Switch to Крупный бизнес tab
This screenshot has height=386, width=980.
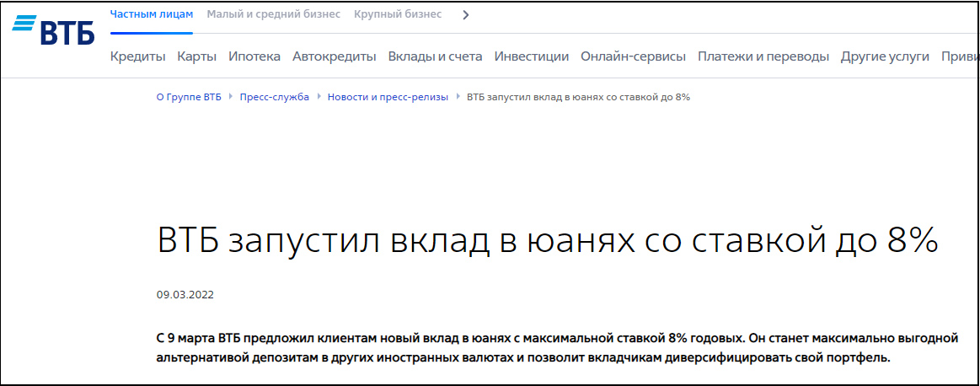[398, 14]
